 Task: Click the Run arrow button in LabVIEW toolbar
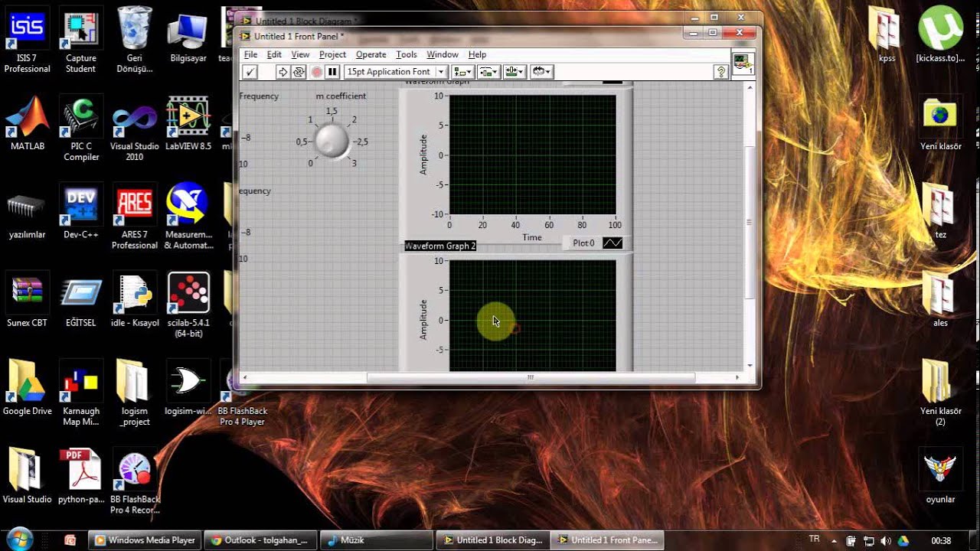(x=283, y=72)
